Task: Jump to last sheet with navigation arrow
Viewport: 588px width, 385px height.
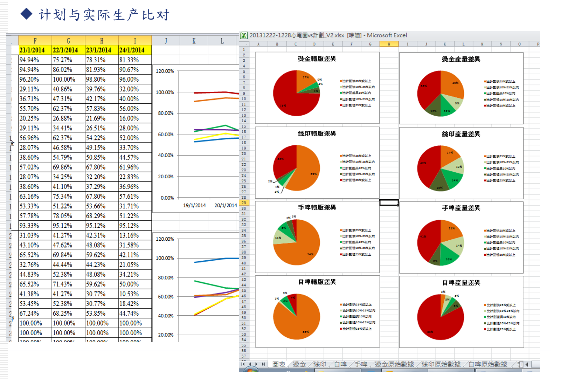Action: pyautogui.click(x=263, y=364)
